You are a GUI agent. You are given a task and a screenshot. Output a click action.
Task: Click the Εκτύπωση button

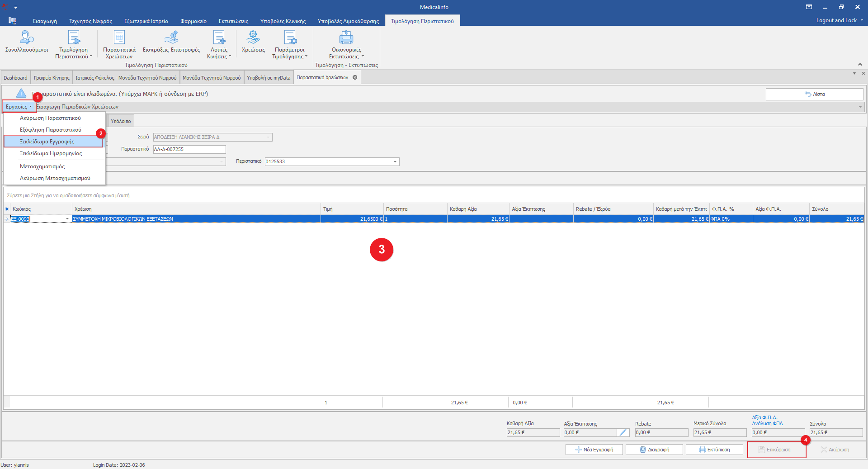(714, 450)
